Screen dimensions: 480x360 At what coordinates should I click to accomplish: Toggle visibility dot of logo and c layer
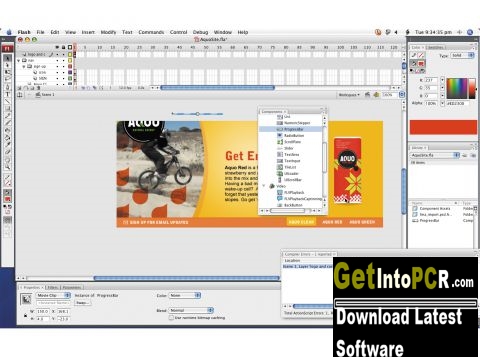57,54
